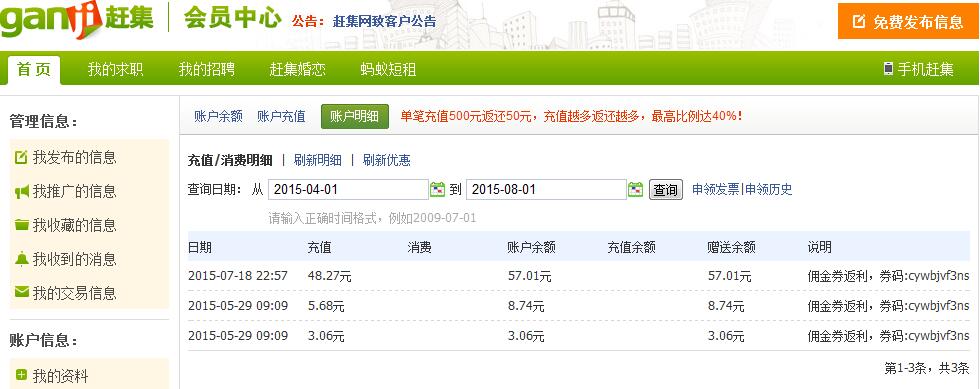Select the date 2015-07-18 22:57
Screen dimensions: 980x389
[x=238, y=276]
